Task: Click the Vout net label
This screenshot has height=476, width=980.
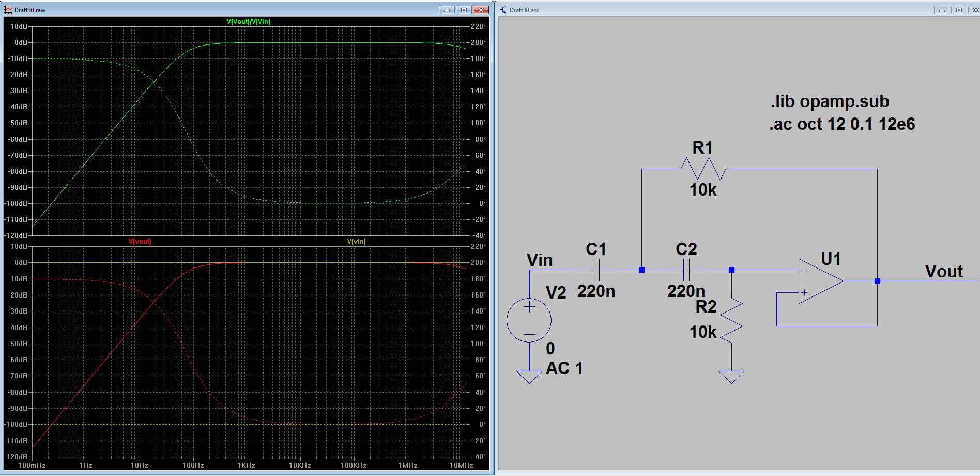Action: (944, 271)
